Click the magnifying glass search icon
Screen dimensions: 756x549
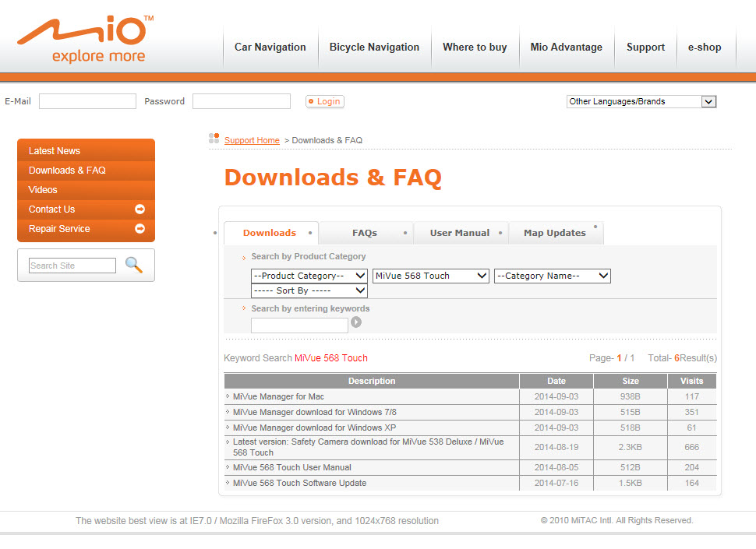(133, 265)
